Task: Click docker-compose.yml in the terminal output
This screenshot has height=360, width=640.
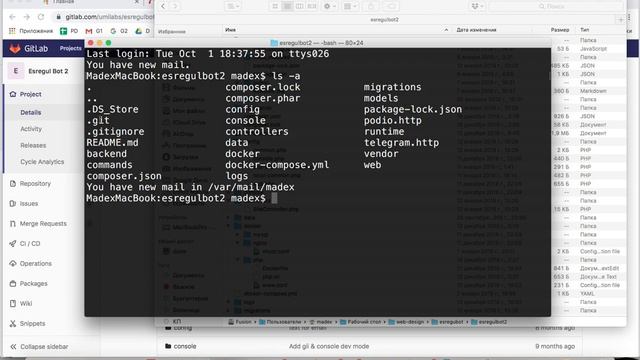Action: pos(277,165)
